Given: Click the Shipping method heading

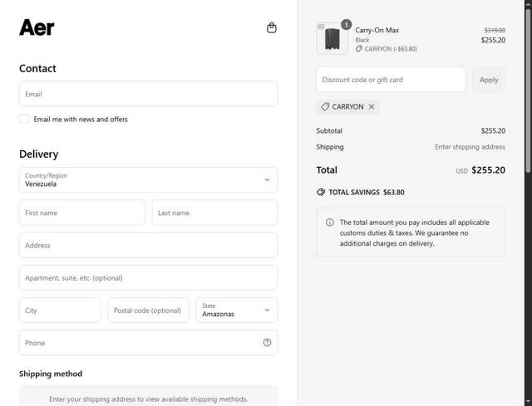Looking at the screenshot, I should (51, 374).
